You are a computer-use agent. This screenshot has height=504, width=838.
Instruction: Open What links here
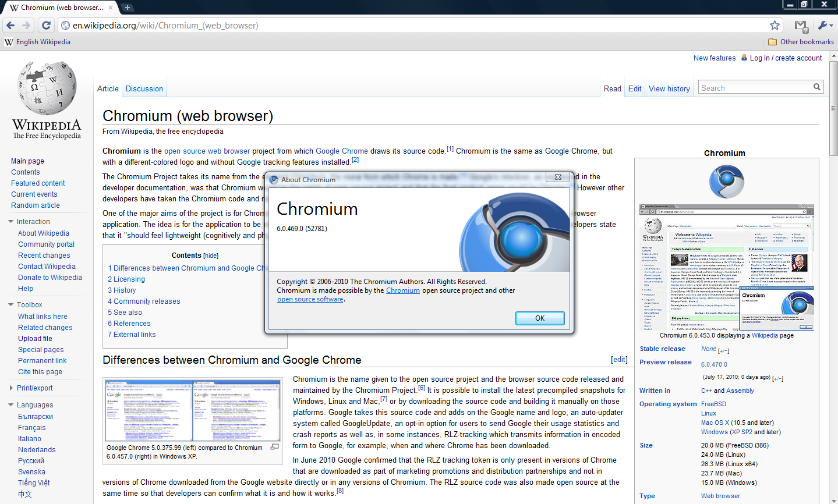(x=43, y=317)
